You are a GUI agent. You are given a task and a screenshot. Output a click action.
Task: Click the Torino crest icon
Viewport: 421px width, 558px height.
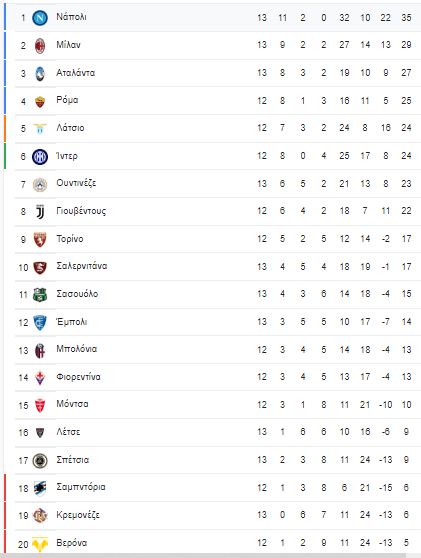(x=40, y=239)
